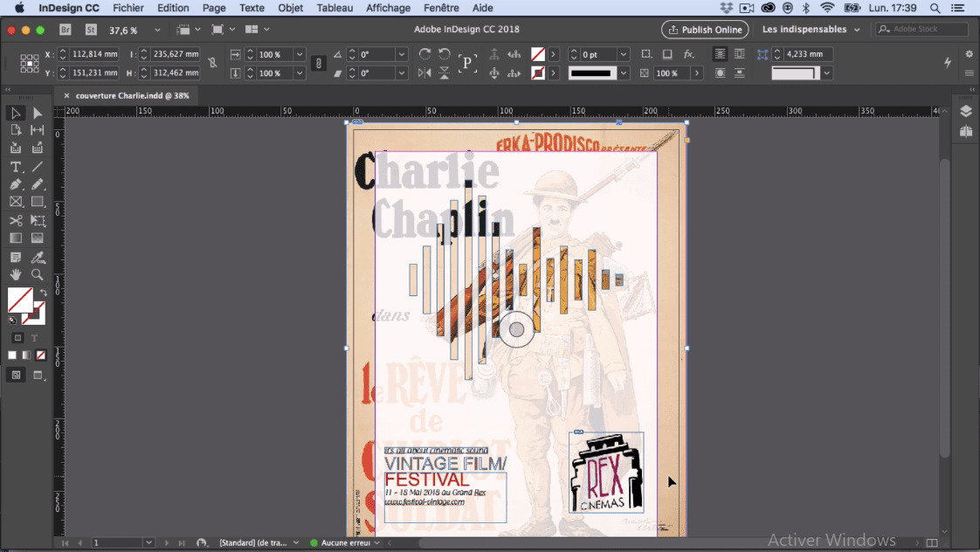Viewport: 980px width, 552px height.
Task: Select Normal screen mode button
Action: coord(16,375)
